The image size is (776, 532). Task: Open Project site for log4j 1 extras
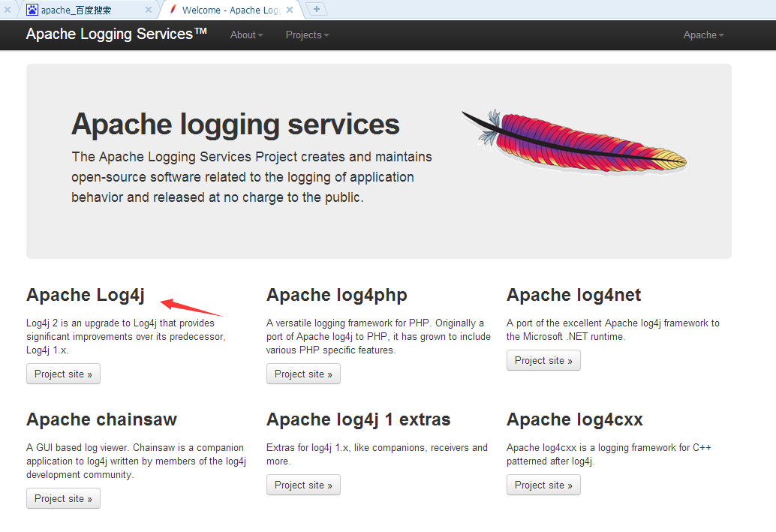coord(303,485)
